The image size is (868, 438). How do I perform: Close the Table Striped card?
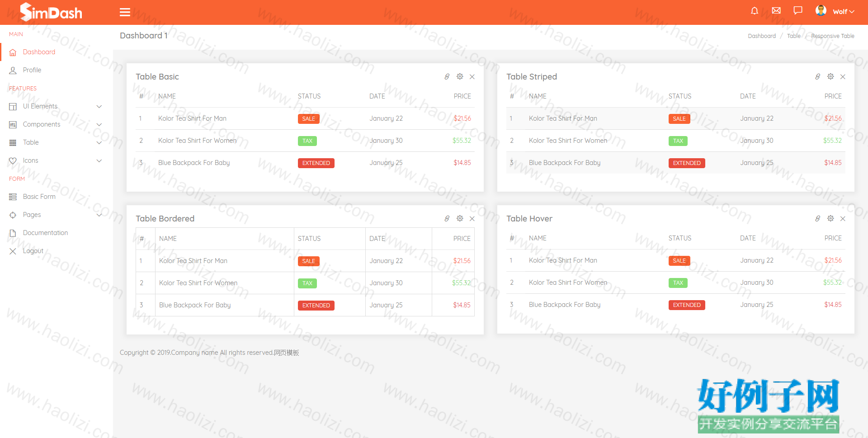[x=843, y=77]
